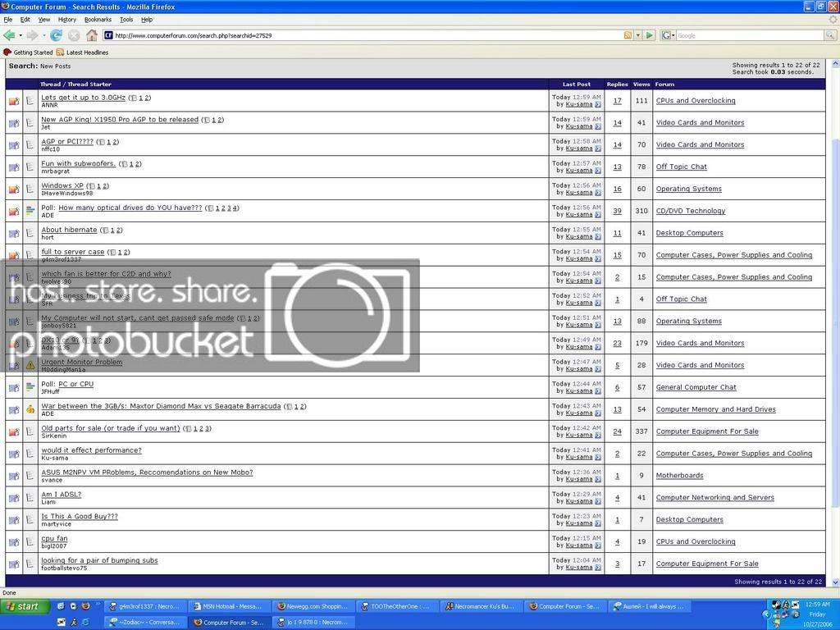The height and width of the screenshot is (630, 840).
Task: Open the Back button history dropdown arrow
Action: pos(21,36)
